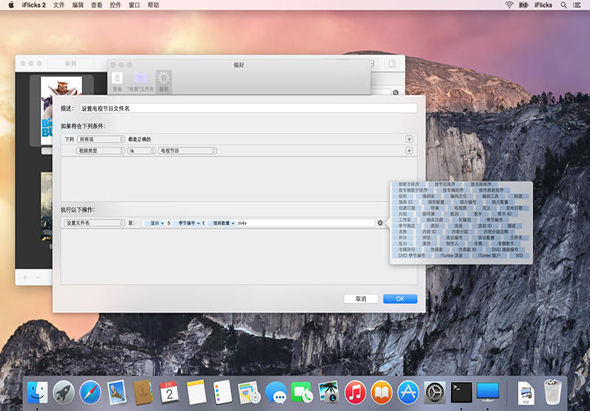Open Calendar from the Dock
Image resolution: width=590 pixels, height=411 pixels.
click(x=170, y=392)
